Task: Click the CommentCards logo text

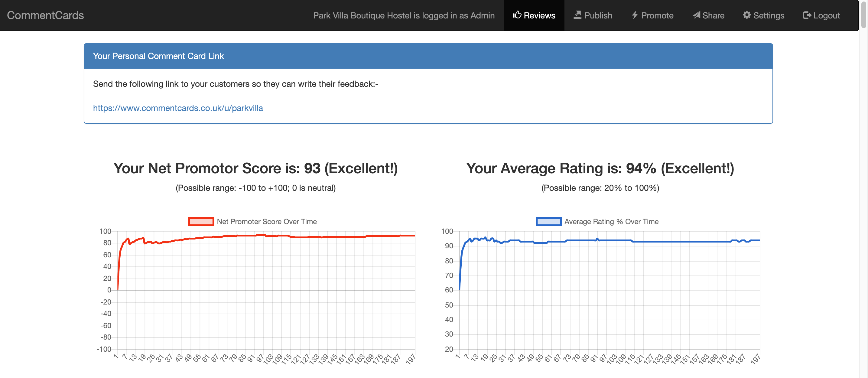Action: coord(45,15)
